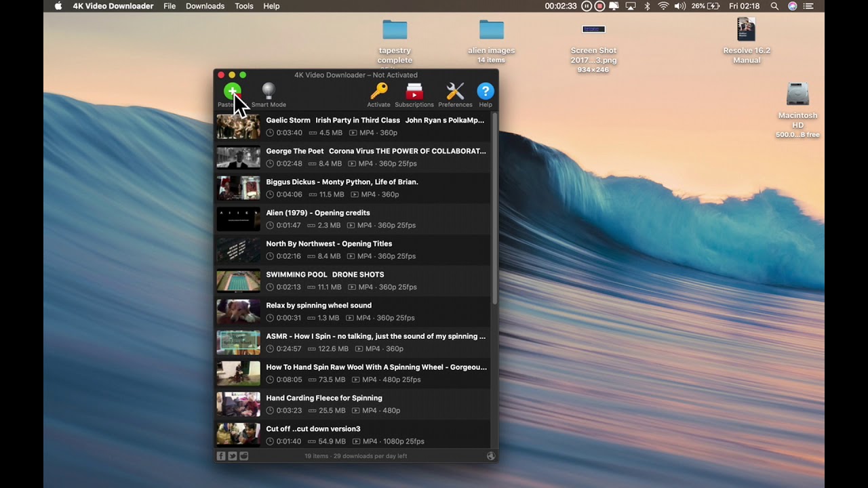Click 'Relax by spinning wheel sound' title
This screenshot has height=488, width=868.
[x=319, y=306]
